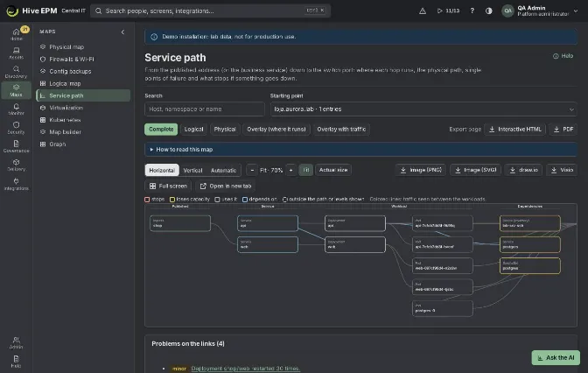Click the Help link beside the title

click(x=563, y=56)
